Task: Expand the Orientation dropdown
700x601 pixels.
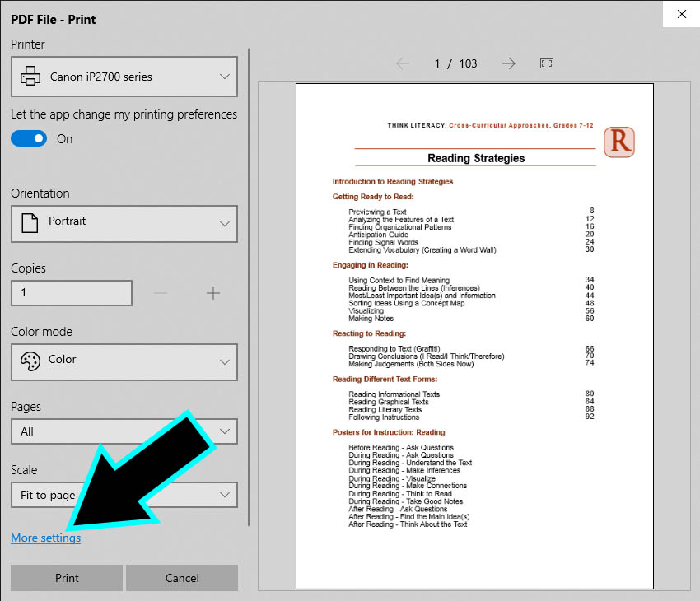Action: click(124, 222)
